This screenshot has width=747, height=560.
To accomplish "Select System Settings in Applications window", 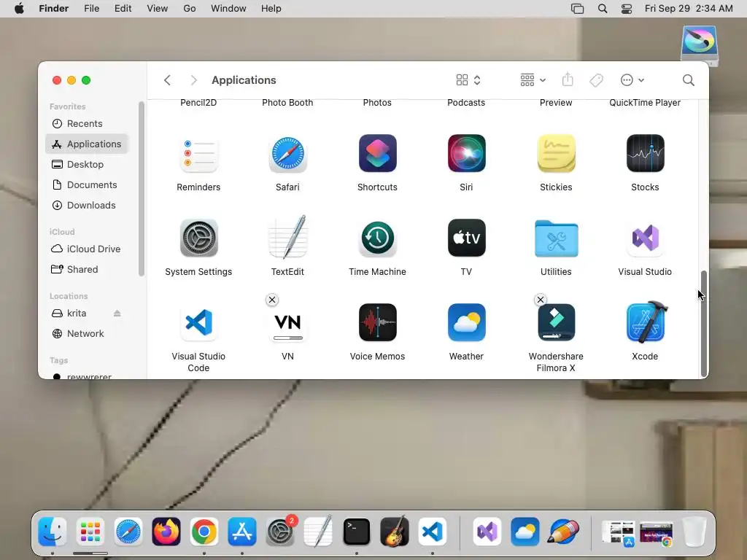I will pos(198,238).
